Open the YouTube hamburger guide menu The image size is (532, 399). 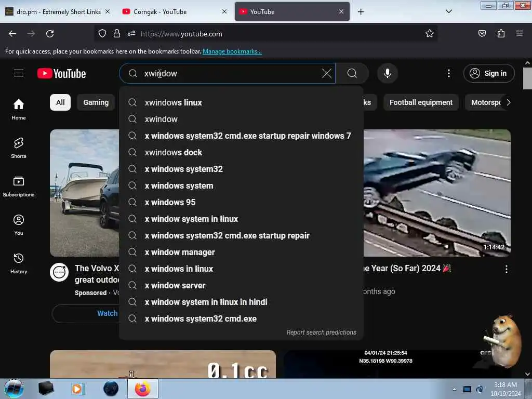pos(19,73)
